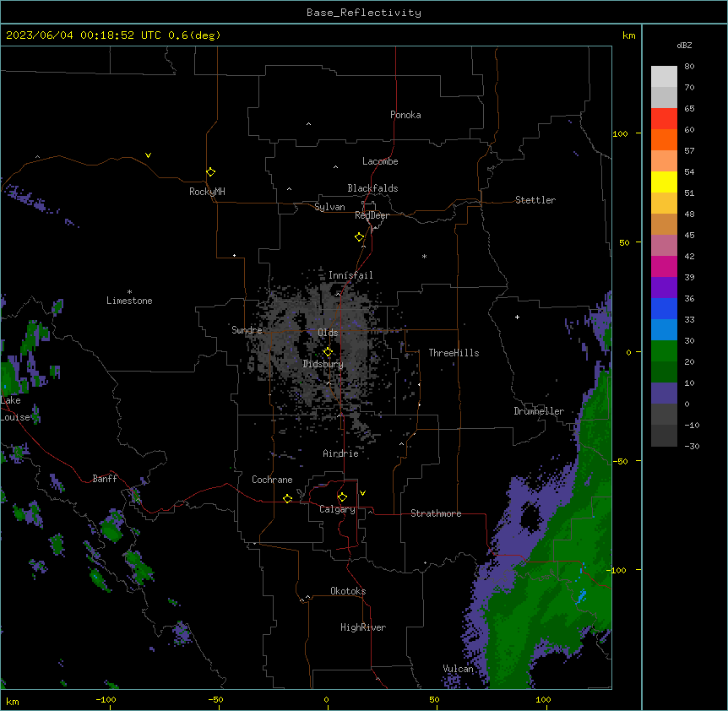The image size is (728, 711).
Task: Click the Ponoka city label
Action: point(405,115)
